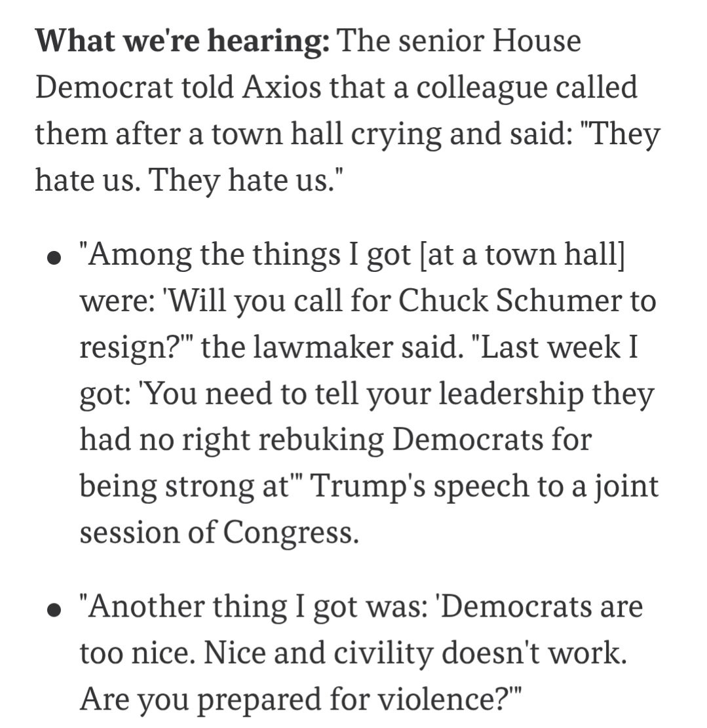Click the phrase "They hate us." at paragraph end
The image size is (707, 728).
(241, 180)
